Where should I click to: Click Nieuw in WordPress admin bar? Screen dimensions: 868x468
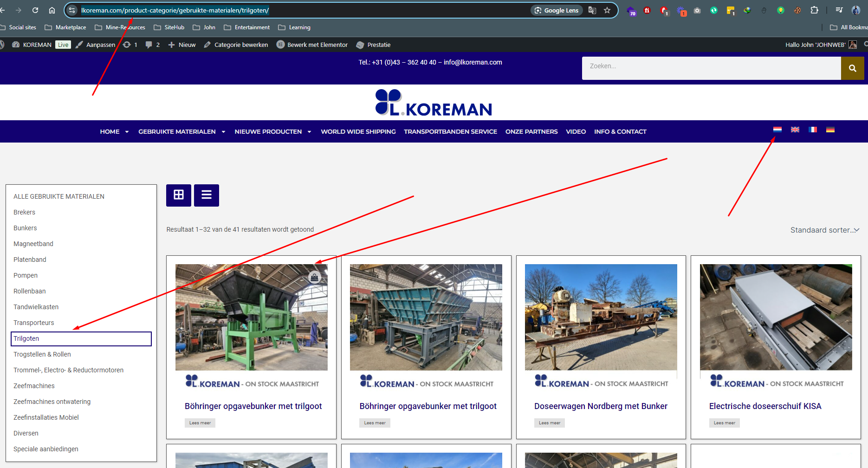click(x=182, y=45)
